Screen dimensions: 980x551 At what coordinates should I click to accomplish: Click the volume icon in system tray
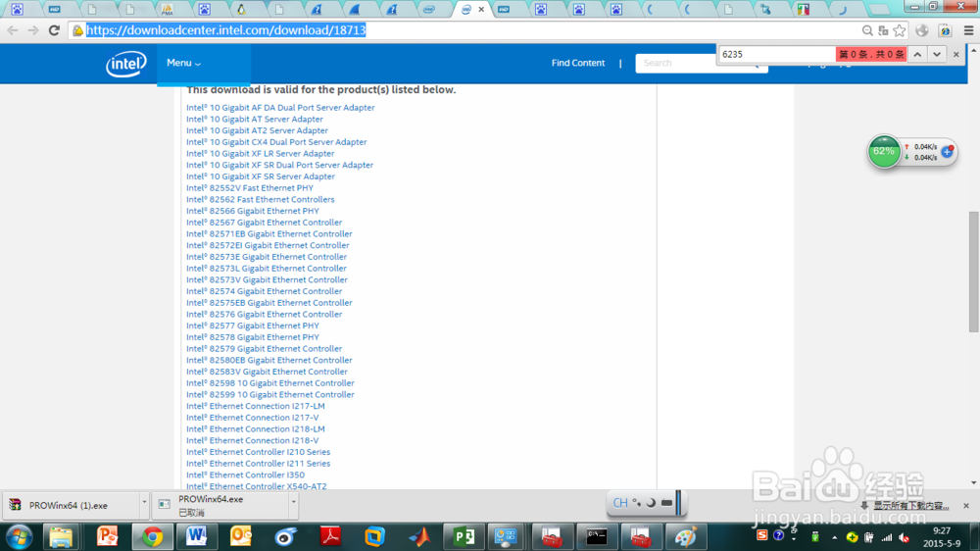[905, 538]
